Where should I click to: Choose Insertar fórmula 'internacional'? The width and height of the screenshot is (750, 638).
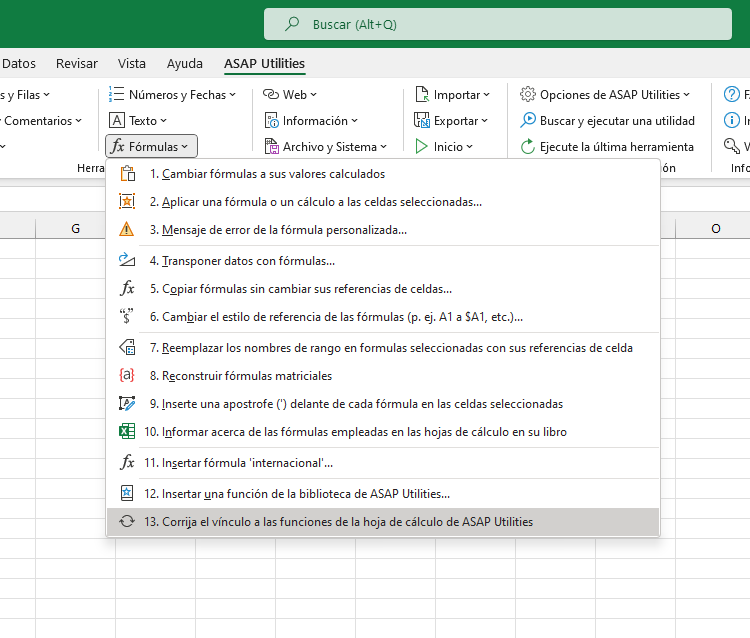coord(383,462)
